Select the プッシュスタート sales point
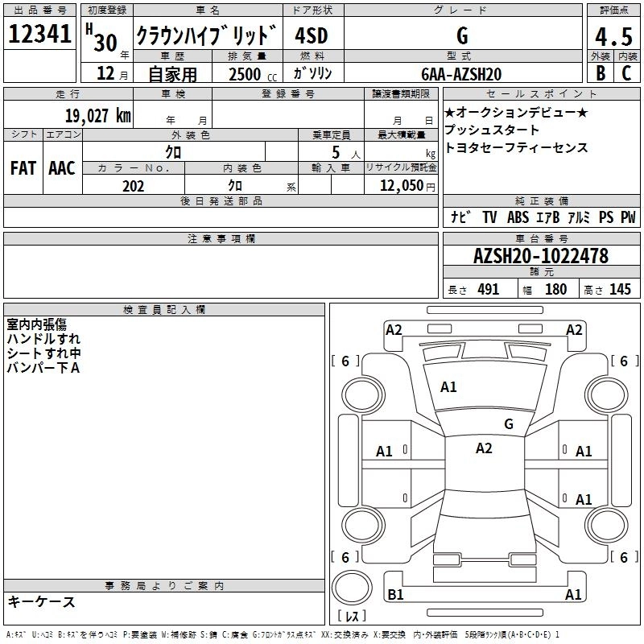 pyautogui.click(x=492, y=130)
